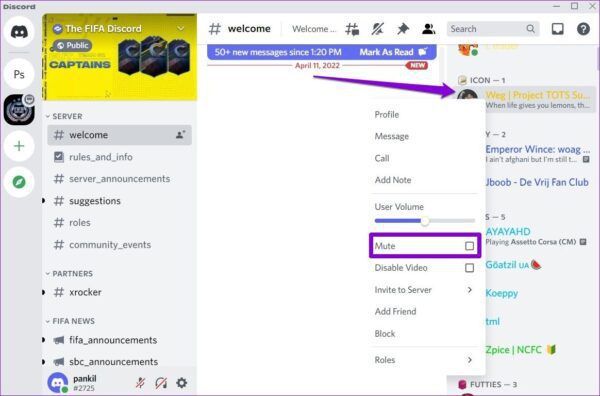600x396 pixels.
Task: Open Explore Public Servers compass icon
Action: (x=19, y=182)
